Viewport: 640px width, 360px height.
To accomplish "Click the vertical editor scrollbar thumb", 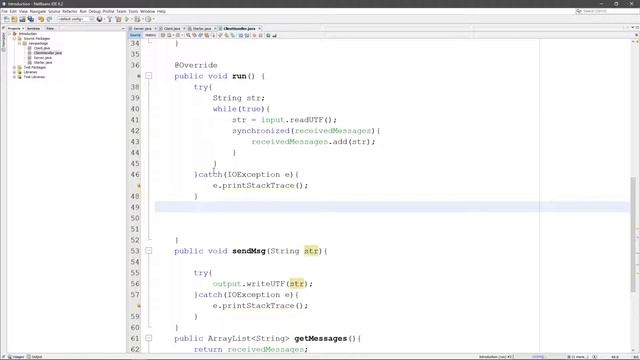I will point(633,235).
